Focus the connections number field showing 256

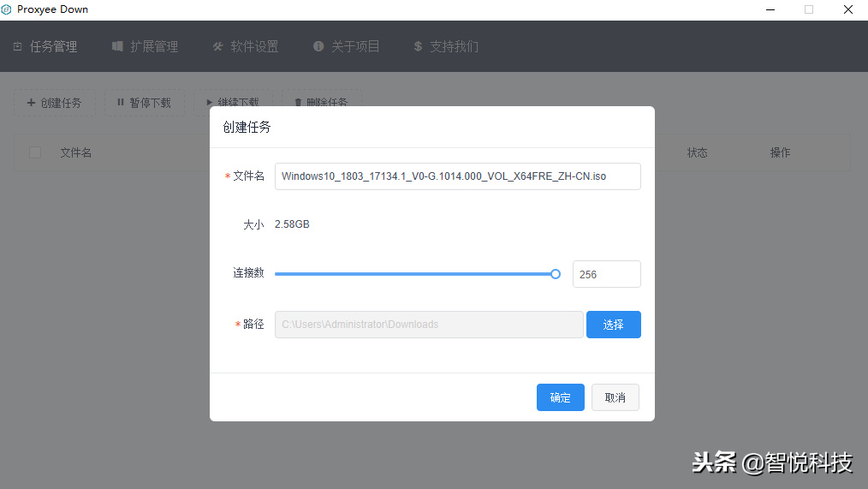[606, 274]
